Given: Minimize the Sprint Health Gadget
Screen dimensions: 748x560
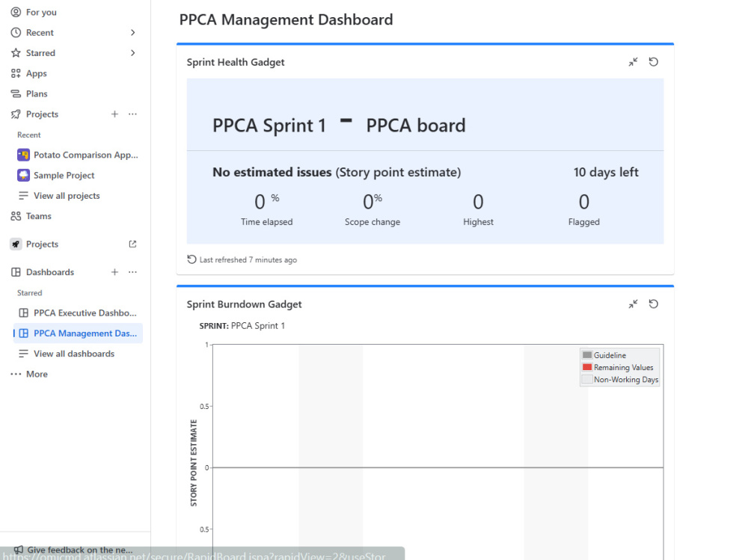Looking at the screenshot, I should point(633,62).
